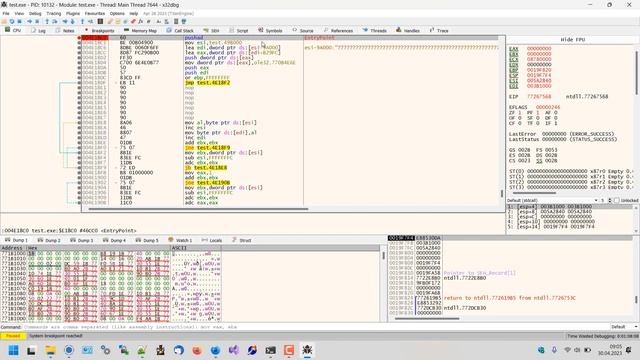Open the terminal app from taskbar

click(271, 350)
